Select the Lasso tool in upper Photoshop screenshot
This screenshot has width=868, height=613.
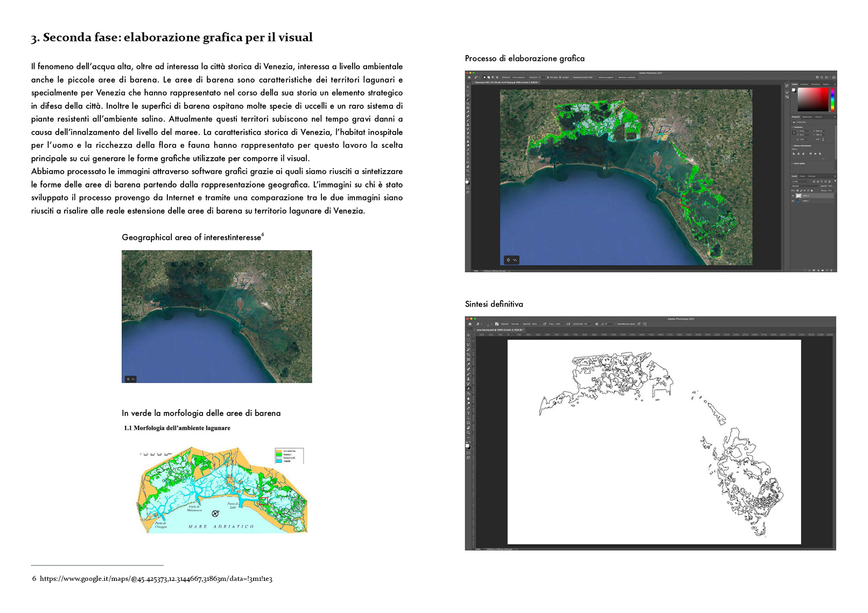(468, 95)
